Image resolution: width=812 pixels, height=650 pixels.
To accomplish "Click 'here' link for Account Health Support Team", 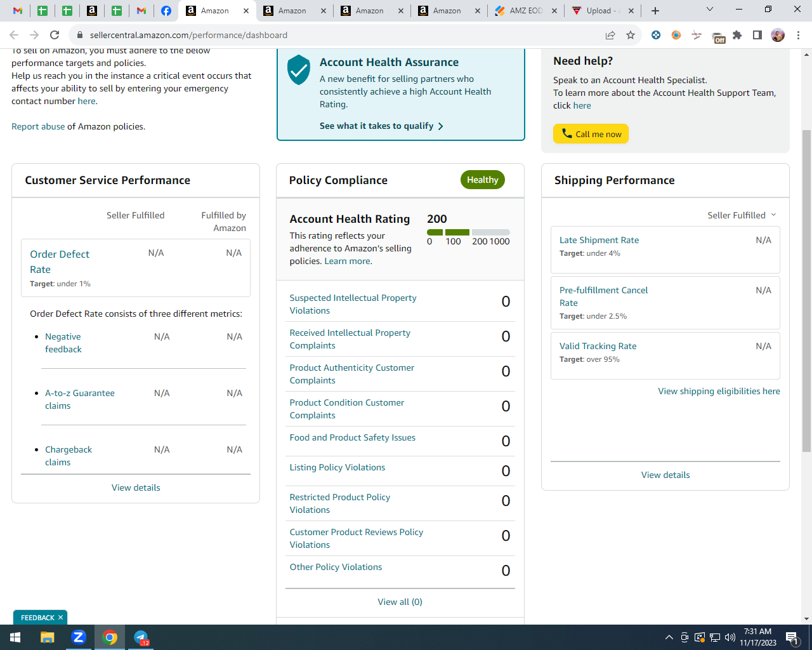I will click(582, 105).
